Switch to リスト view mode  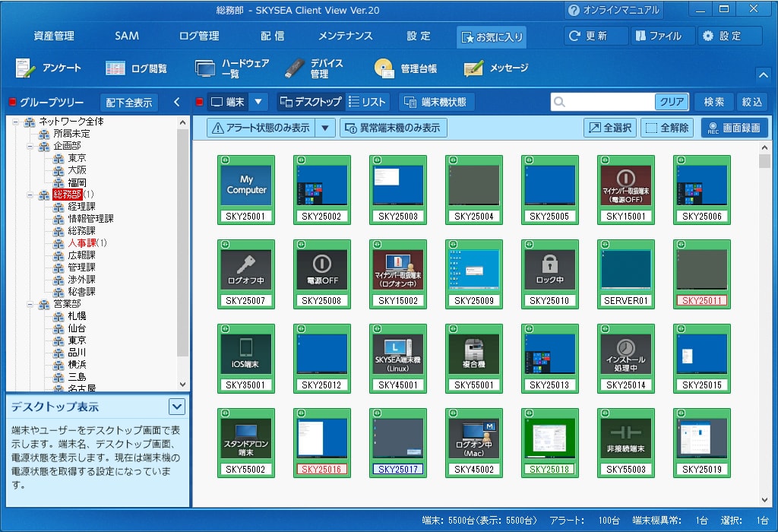point(367,102)
